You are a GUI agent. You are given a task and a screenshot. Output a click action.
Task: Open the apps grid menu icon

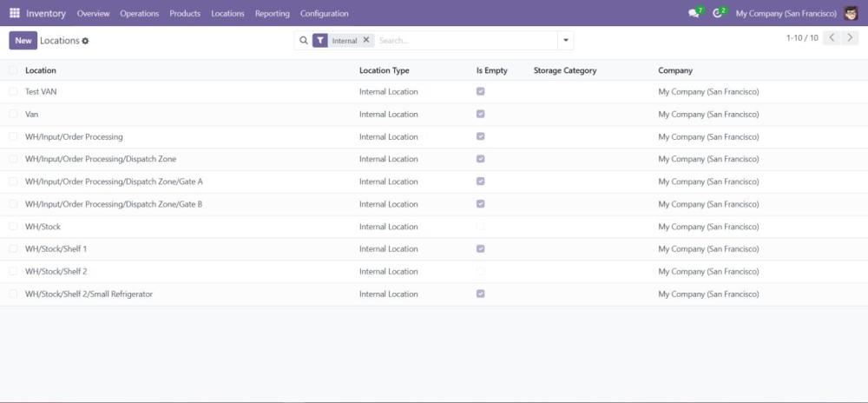(14, 13)
